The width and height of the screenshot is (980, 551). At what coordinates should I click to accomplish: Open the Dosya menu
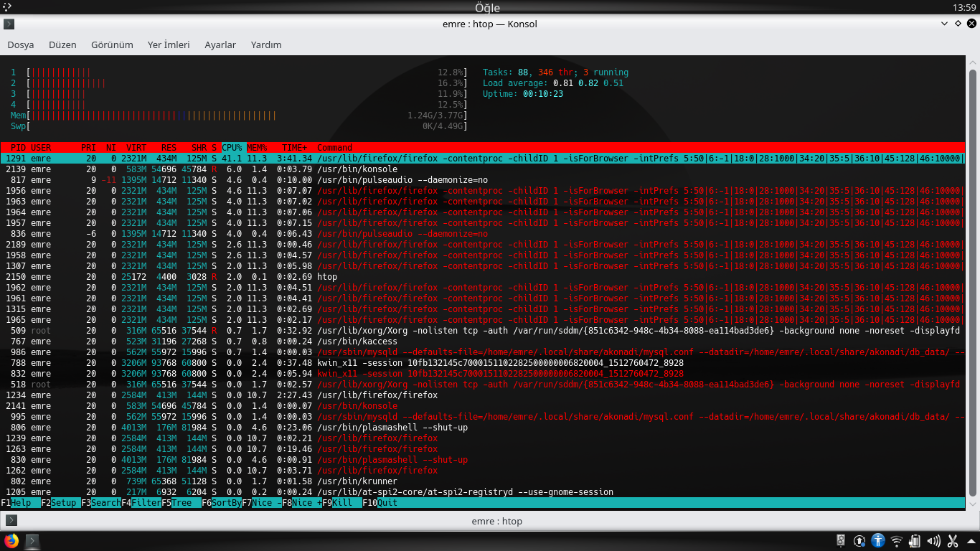coord(21,44)
